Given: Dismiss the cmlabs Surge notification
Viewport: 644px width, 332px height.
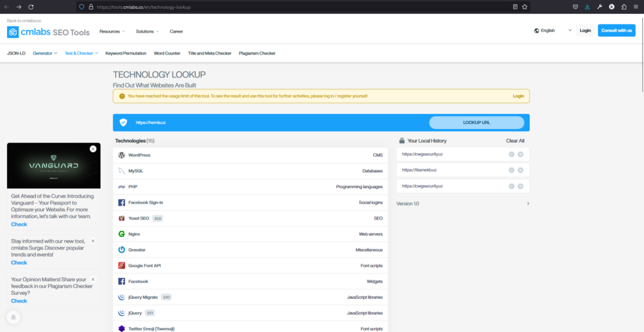Looking at the screenshot, I should pyautogui.click(x=93, y=241).
